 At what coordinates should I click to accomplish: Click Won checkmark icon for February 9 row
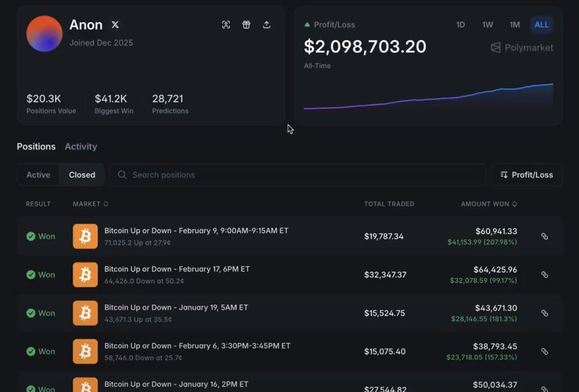coord(31,236)
